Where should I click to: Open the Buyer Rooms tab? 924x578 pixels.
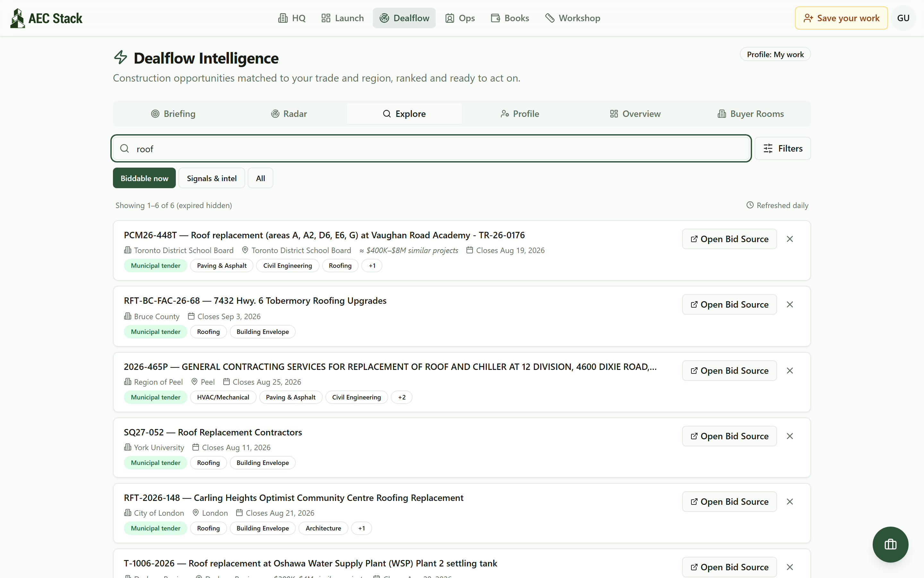click(751, 114)
